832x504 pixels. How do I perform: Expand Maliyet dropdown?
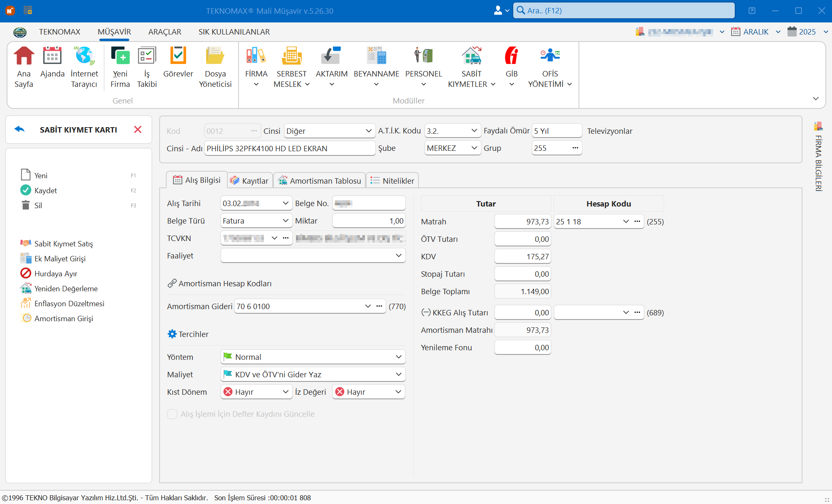tap(399, 374)
